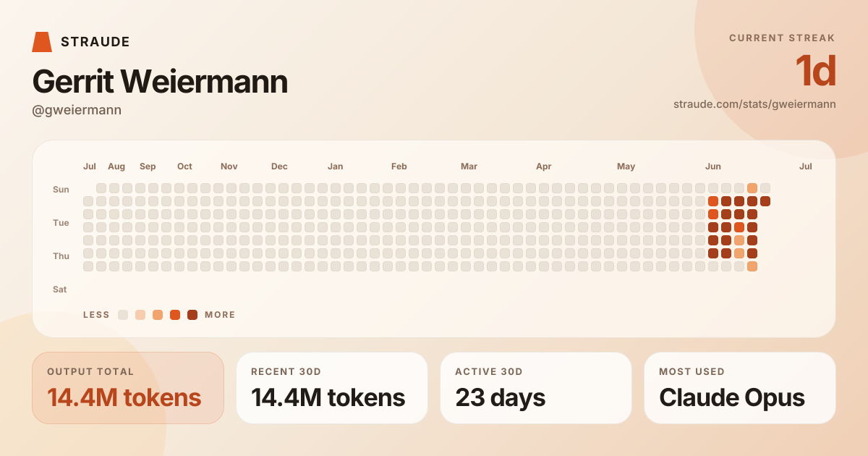Click the bright orange legend swatch
The width and height of the screenshot is (868, 456).
[175, 315]
